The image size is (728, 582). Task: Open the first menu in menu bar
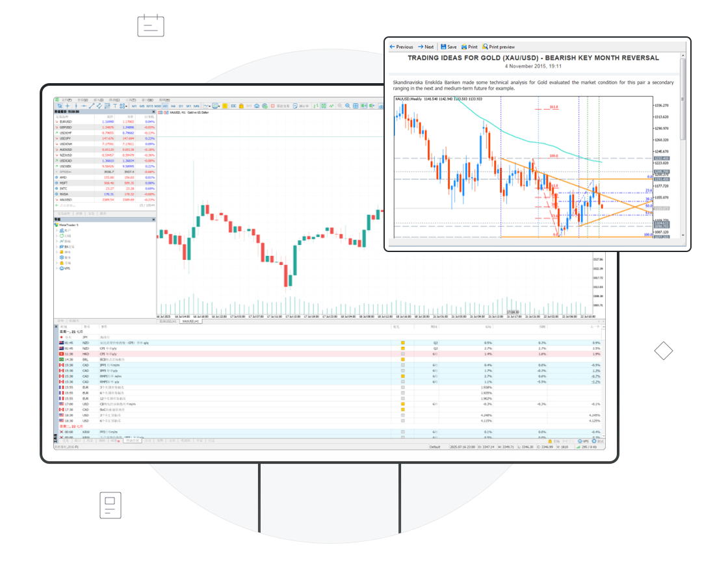tap(67, 100)
